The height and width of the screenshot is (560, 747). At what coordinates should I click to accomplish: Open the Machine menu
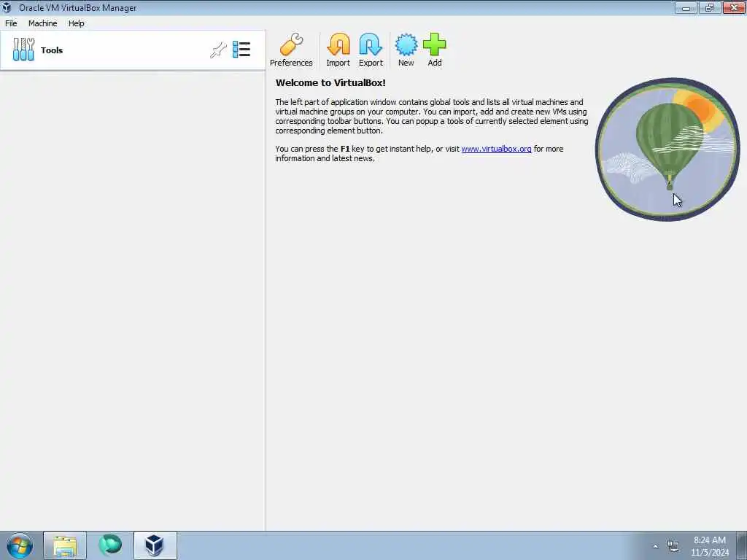43,23
